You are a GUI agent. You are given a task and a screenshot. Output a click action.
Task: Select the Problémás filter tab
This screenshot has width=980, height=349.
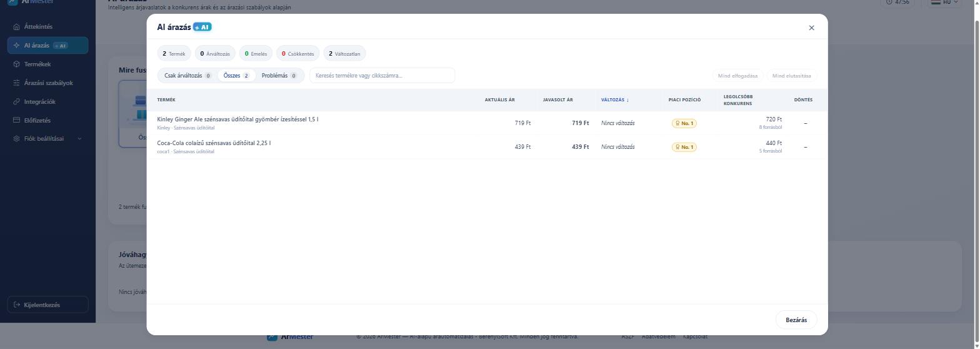[279, 76]
